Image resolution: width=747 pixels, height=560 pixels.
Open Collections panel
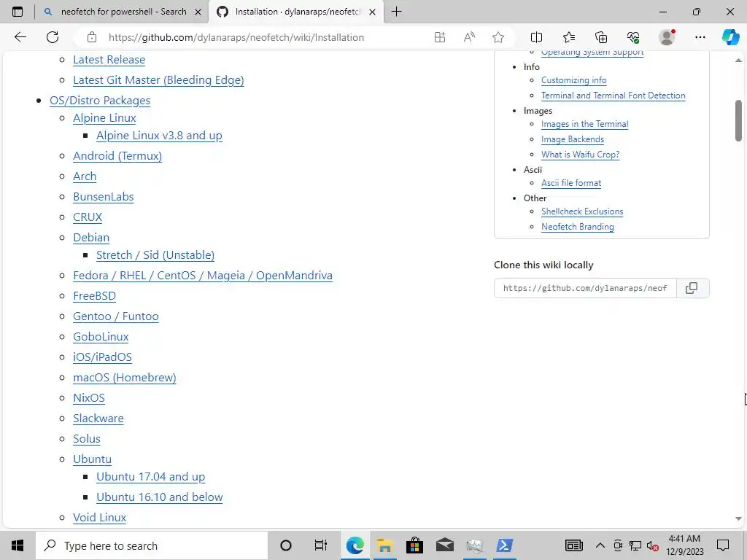601,37
